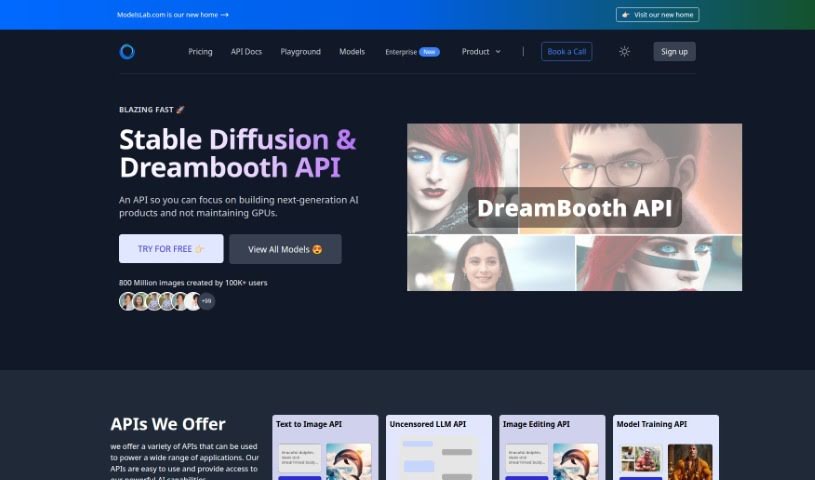Expand the Product dropdown chevron
This screenshot has height=480, width=815.
tap(498, 51)
